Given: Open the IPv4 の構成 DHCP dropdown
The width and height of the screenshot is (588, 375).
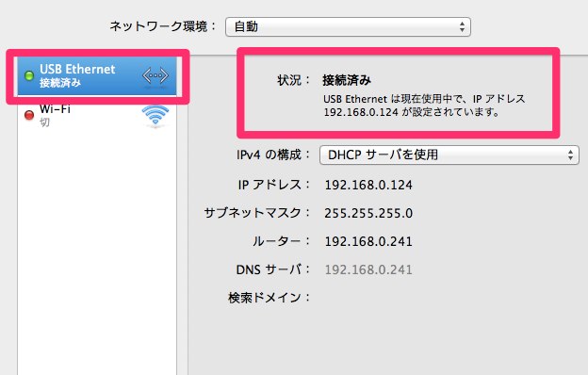Looking at the screenshot, I should coord(449,155).
